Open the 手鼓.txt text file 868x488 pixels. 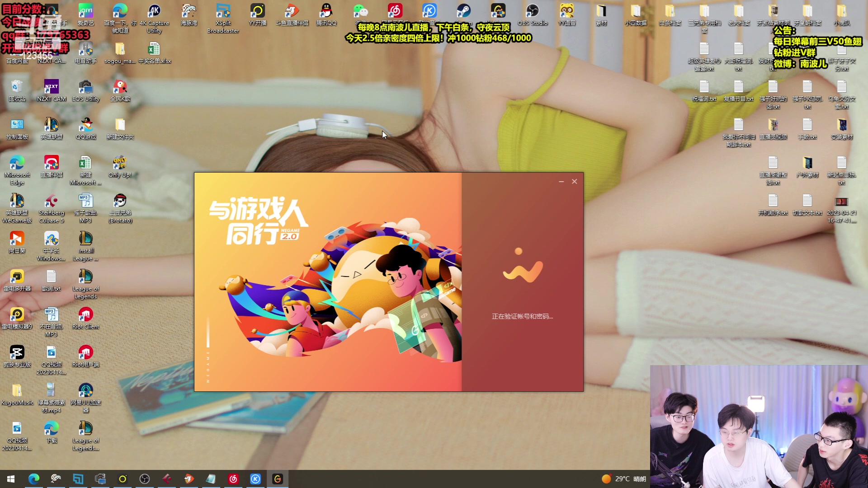pyautogui.click(x=807, y=128)
